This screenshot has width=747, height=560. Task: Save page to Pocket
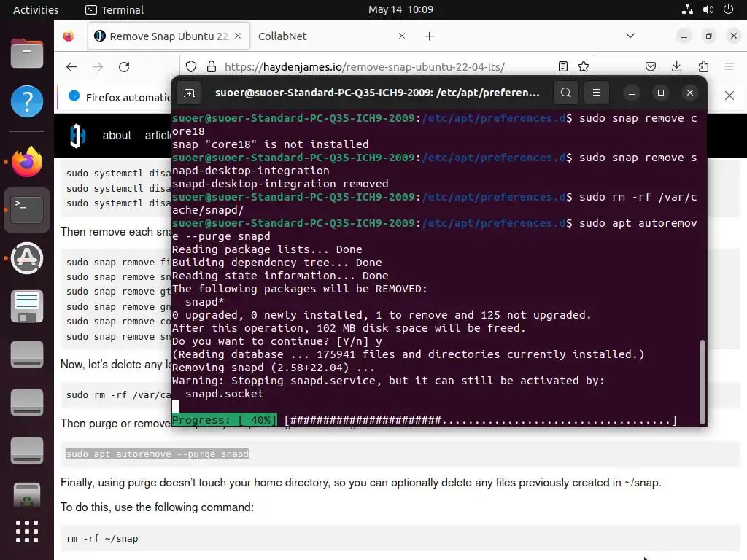tap(651, 66)
